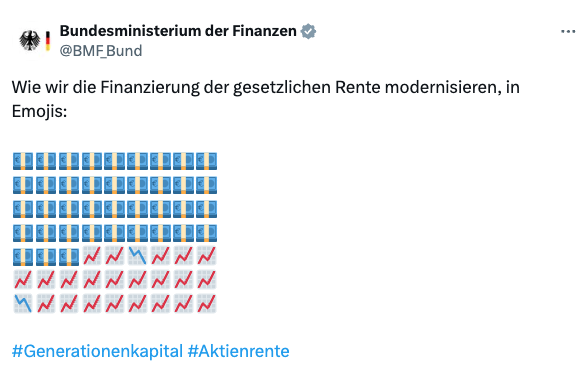Click the first red rising chart emoji after the banknotes
588x377 pixels.
(92, 256)
